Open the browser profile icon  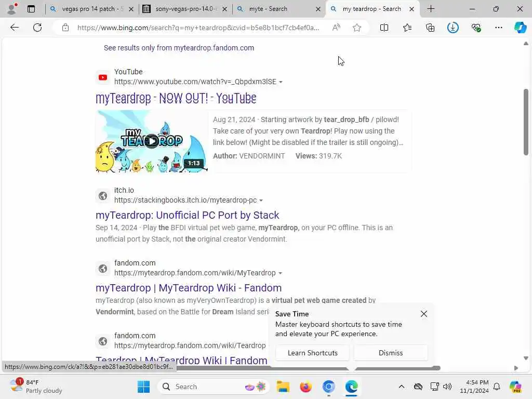(12, 9)
